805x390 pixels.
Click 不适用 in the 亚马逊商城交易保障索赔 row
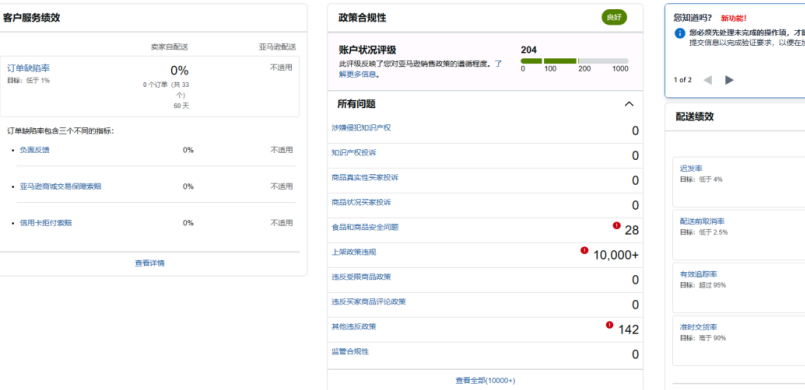tap(281, 186)
